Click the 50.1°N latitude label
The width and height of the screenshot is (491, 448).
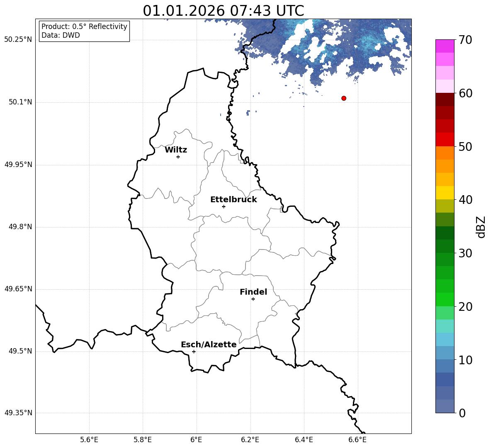pyautogui.click(x=20, y=102)
